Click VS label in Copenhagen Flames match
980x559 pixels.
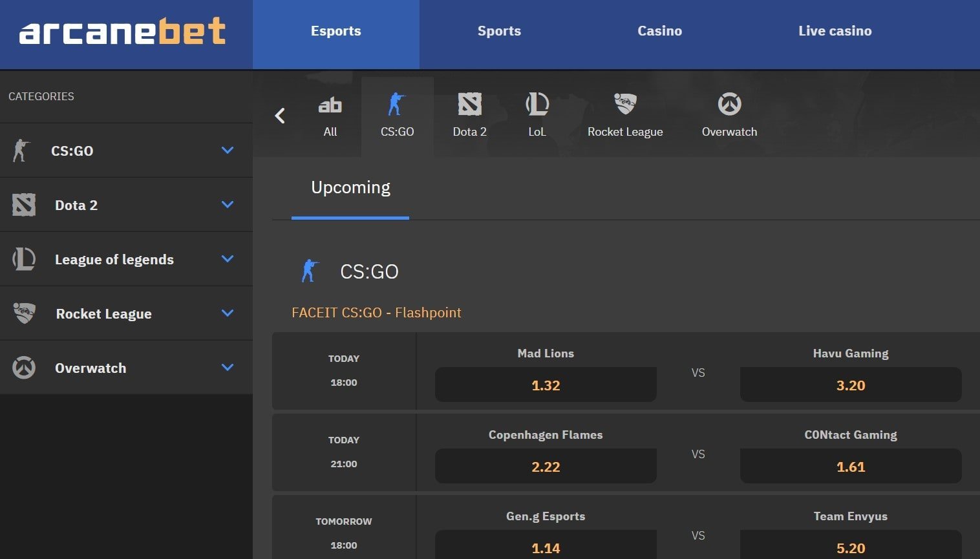(x=698, y=454)
